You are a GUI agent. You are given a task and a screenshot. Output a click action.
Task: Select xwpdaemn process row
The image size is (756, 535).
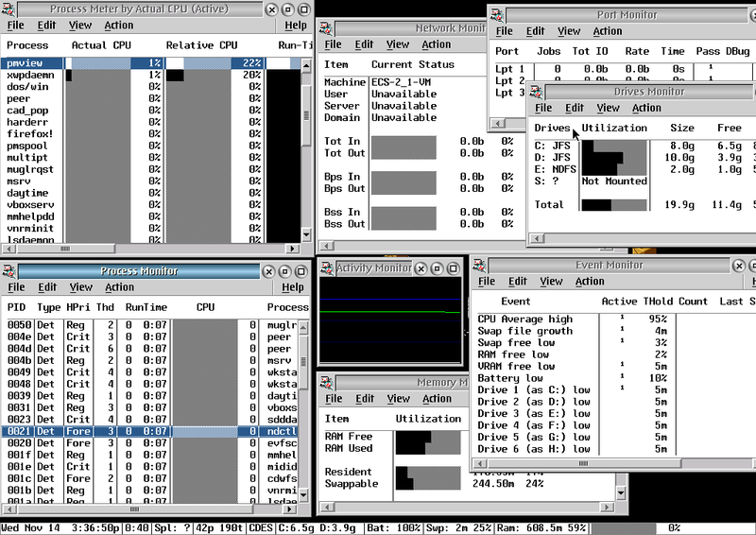(x=151, y=76)
